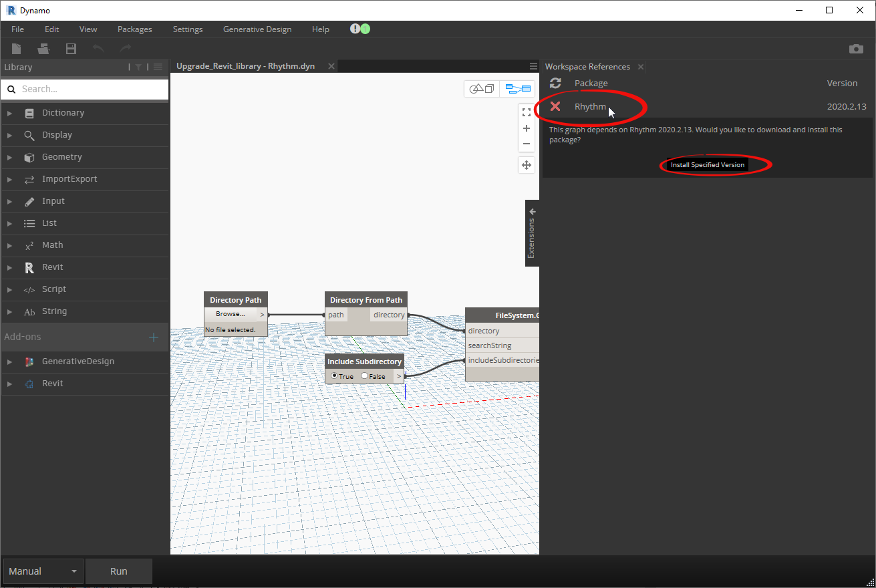Click the camera export image icon
The image size is (876, 588).
coord(855,49)
